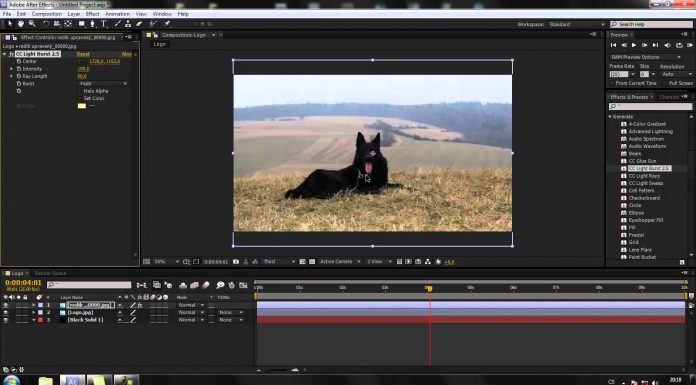Screen dimensions: 696x385
Task: Click the Center stopwatch in Effect Controls
Action: (x=19, y=61)
